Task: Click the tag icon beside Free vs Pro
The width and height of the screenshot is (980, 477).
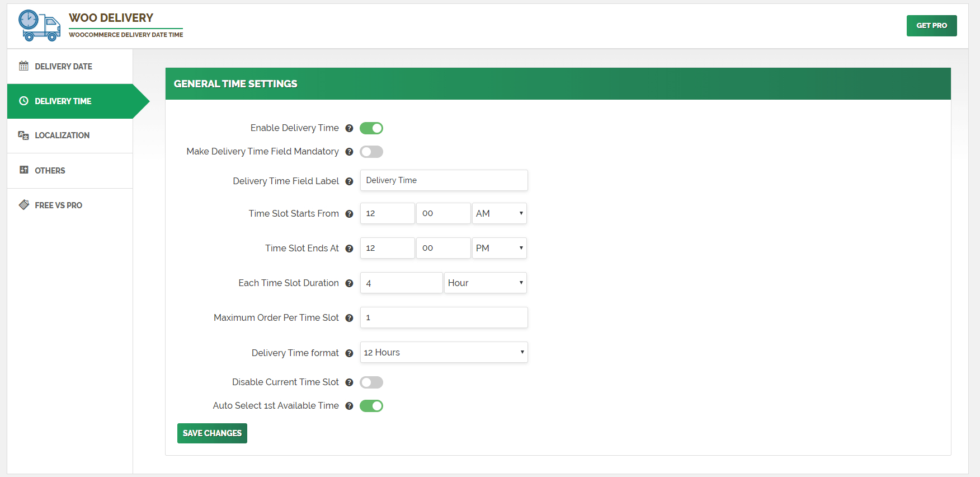Action: pos(23,205)
